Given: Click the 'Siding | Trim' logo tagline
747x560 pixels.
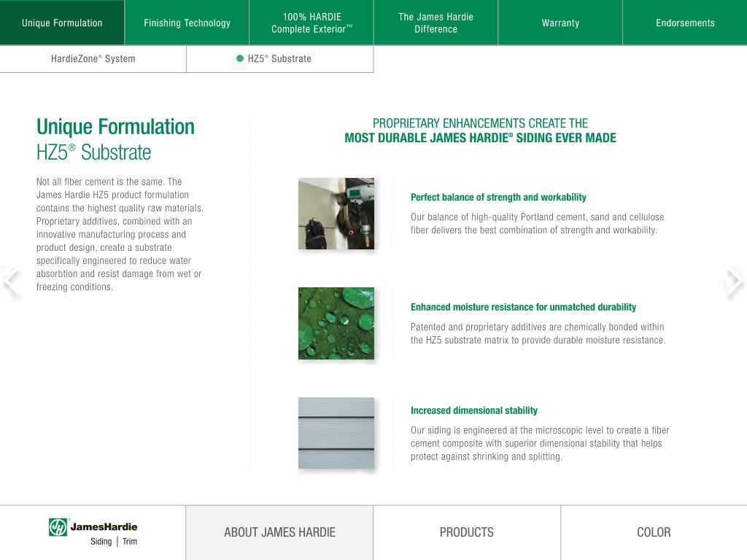Looking at the screenshot, I should click(114, 542).
